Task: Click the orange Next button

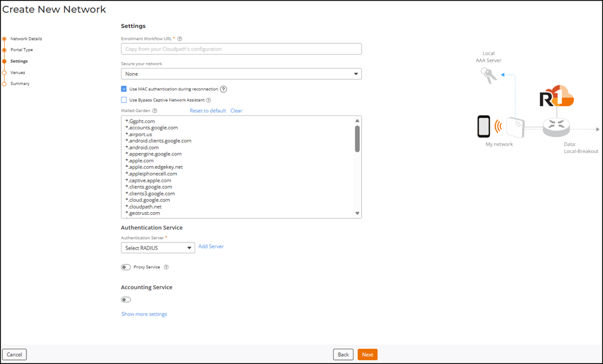Action: coord(367,354)
